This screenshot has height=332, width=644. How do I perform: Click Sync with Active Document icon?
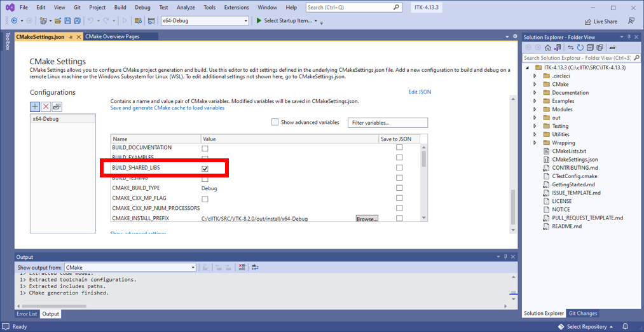(571, 48)
